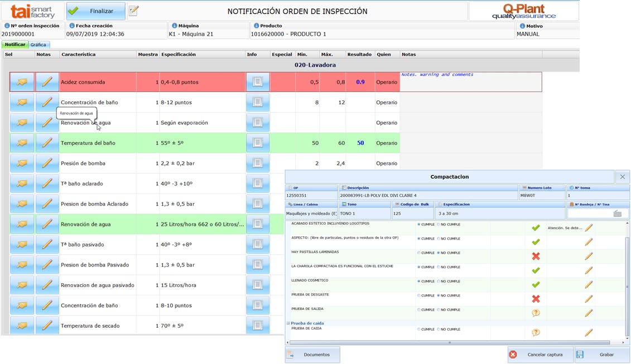This screenshot has height=364, width=631.
Task: Click the Característica column header
Action: (x=98, y=54)
